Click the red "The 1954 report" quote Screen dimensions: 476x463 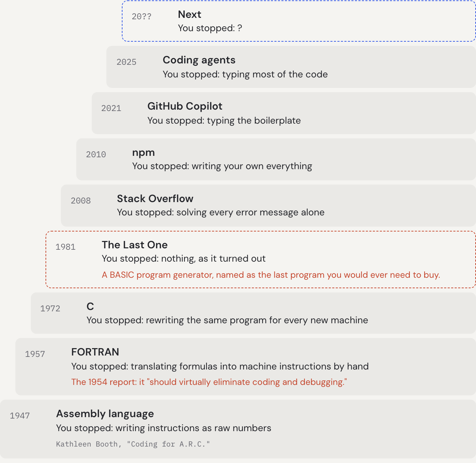click(x=209, y=382)
